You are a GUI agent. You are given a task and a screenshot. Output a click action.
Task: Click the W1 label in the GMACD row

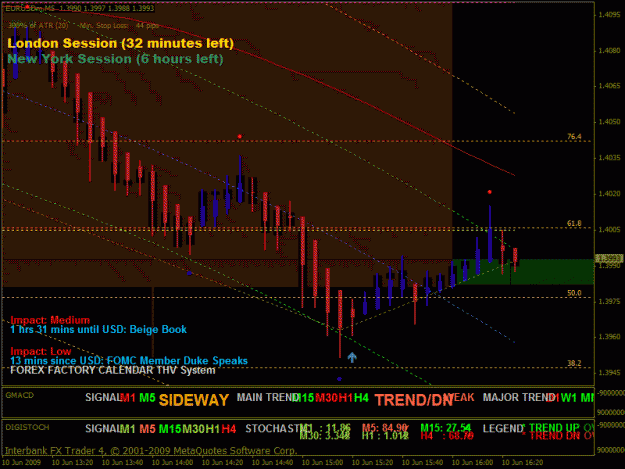point(569,398)
